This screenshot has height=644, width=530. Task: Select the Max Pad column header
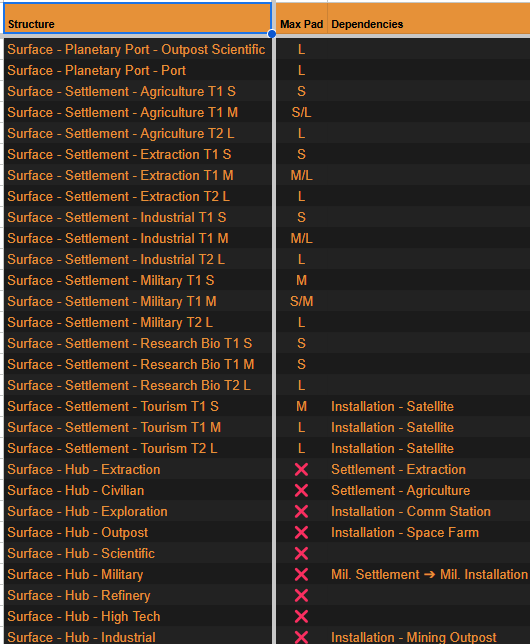301,18
